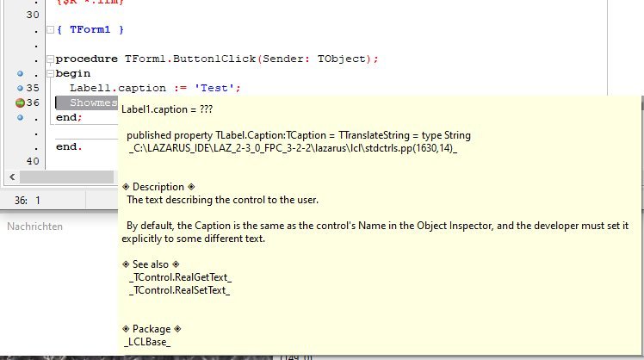Screen dimensions: 644x360
Task: Collapse the { TForm1 } comment fold
Action: pos(51,30)
